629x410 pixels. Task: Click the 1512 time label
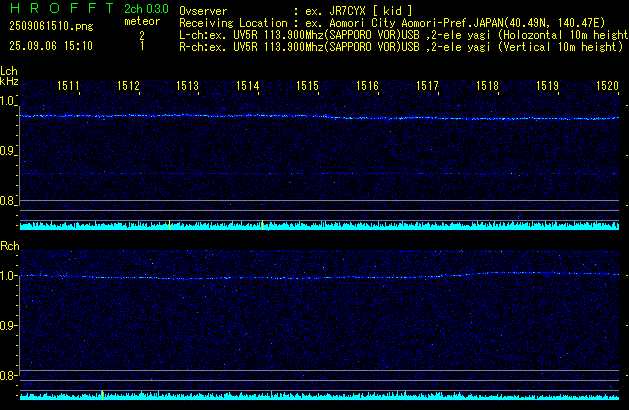(x=128, y=86)
